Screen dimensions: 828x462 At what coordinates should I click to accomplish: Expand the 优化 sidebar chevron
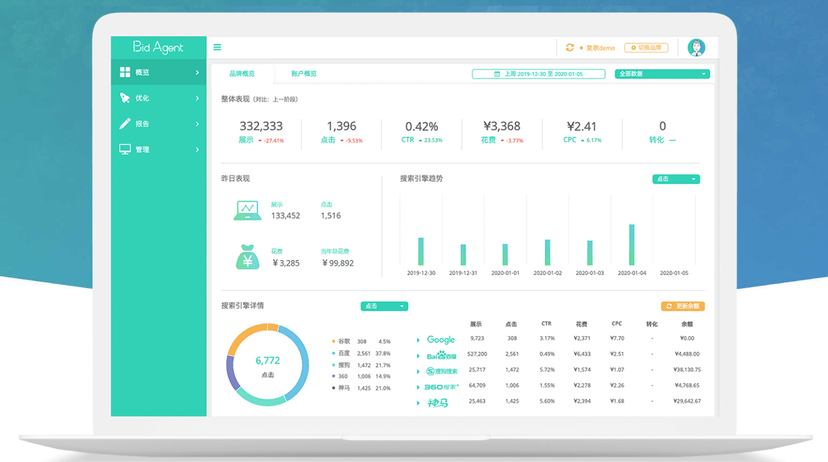(x=197, y=98)
